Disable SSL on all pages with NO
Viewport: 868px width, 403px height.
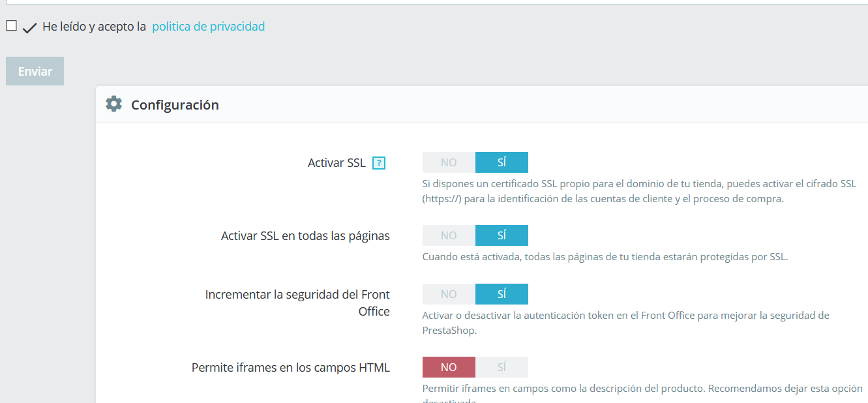449,235
